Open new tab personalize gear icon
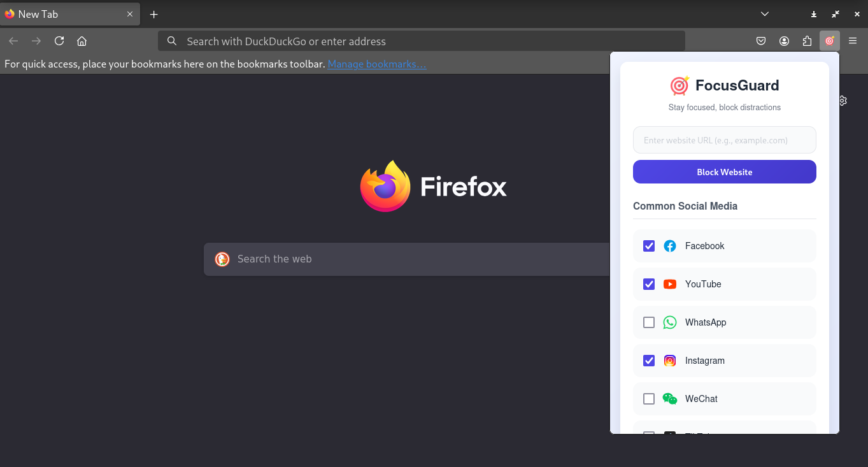This screenshot has width=868, height=467. pyautogui.click(x=843, y=101)
